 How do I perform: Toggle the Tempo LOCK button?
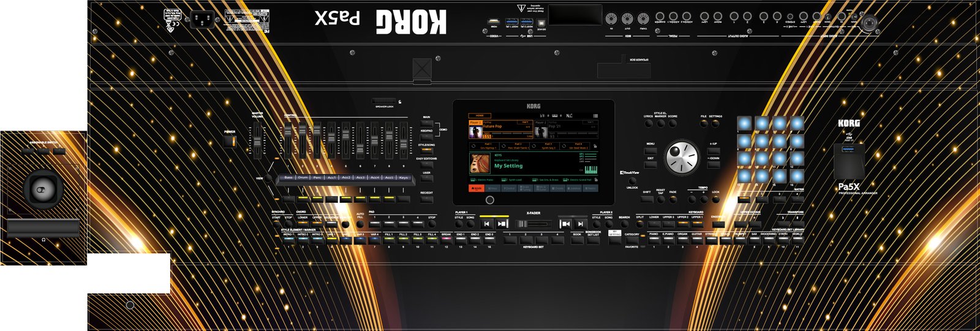point(715,199)
